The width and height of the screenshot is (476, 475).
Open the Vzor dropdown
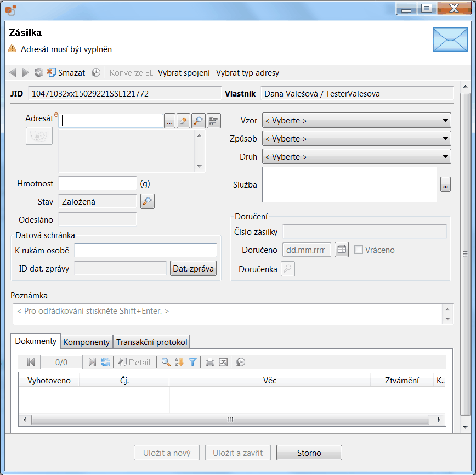coord(356,121)
